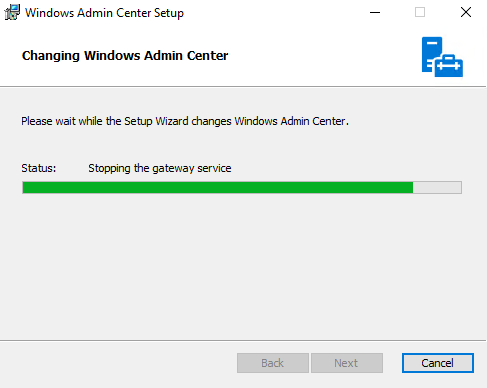Click the 'Windows Admin Center Setup' title text
Screen dimensions: 487x388
104,13
